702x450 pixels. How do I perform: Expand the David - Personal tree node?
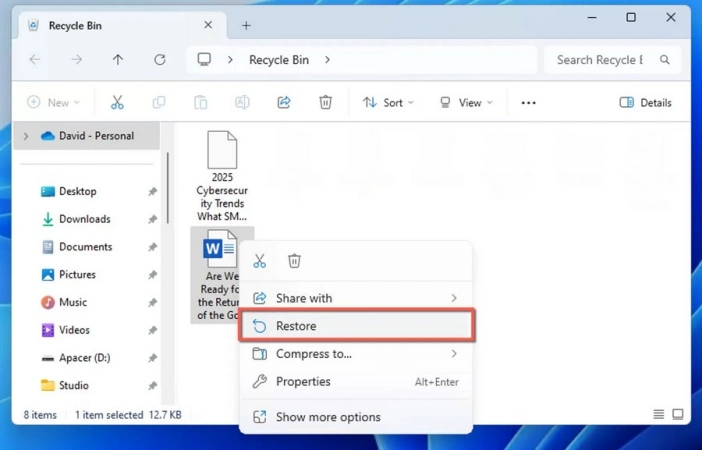click(26, 136)
